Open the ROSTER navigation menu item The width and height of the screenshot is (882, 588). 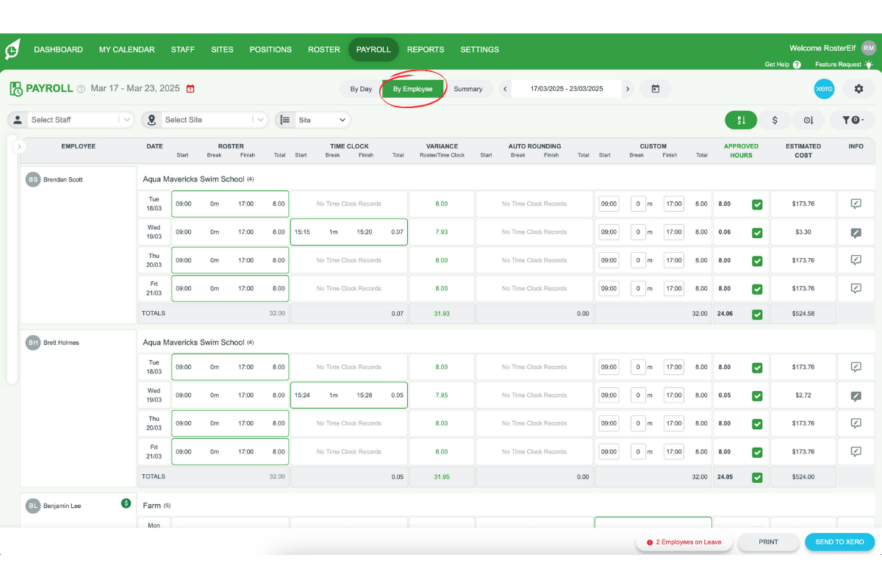(324, 49)
